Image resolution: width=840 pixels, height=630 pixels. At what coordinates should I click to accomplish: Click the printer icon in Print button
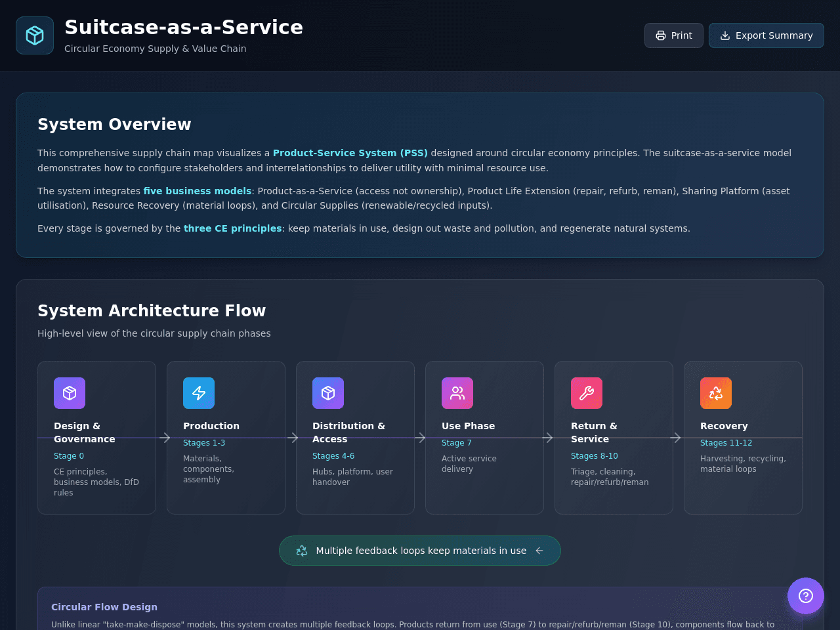(661, 35)
